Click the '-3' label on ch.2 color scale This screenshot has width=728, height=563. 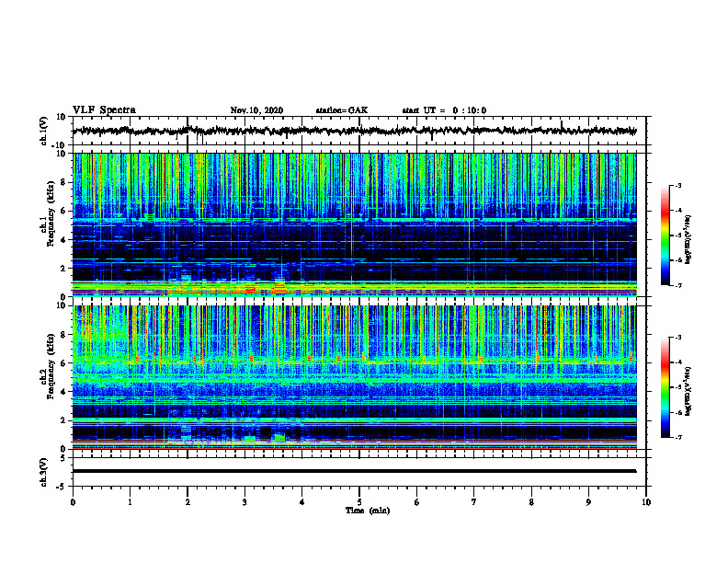pos(677,338)
